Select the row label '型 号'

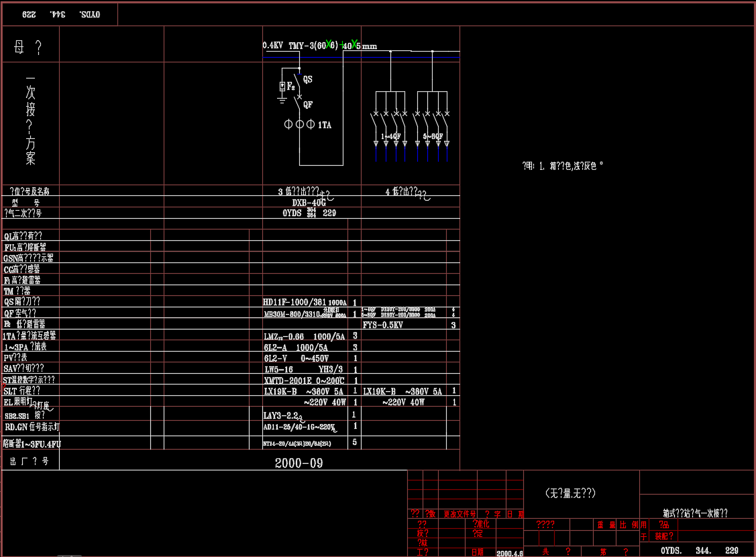tap(26, 203)
